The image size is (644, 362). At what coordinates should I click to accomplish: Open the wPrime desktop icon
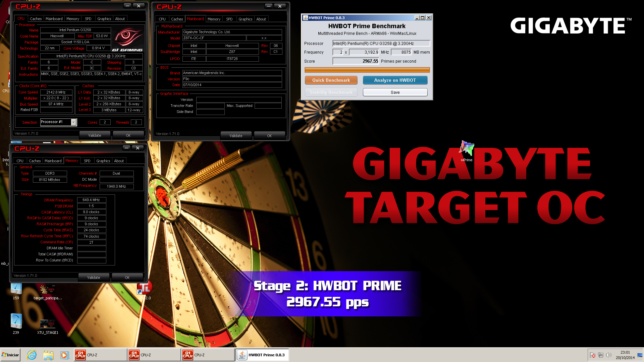click(467, 150)
